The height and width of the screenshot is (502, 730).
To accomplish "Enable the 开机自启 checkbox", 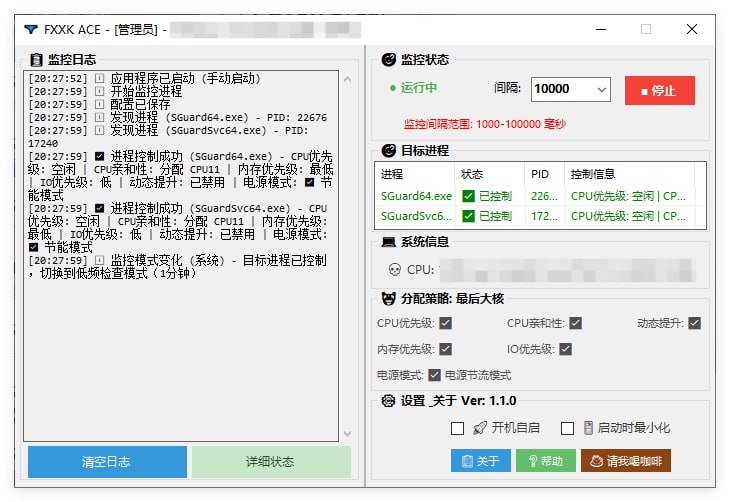I will [458, 428].
